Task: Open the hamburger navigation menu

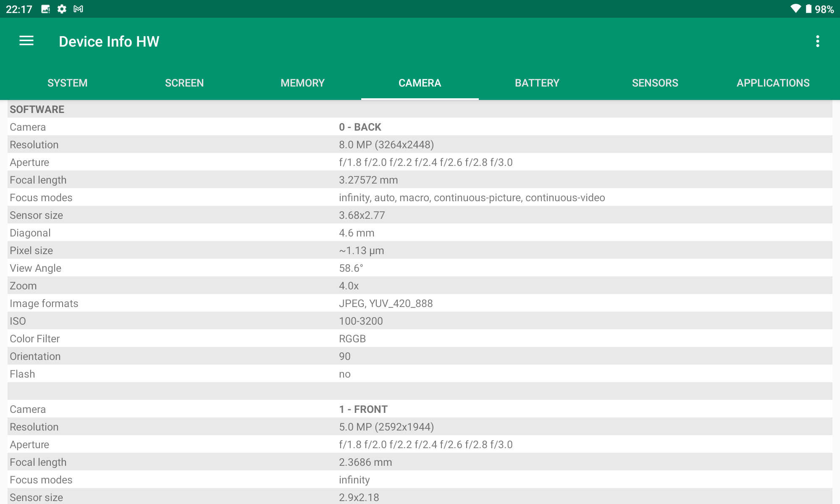Action: [x=26, y=41]
